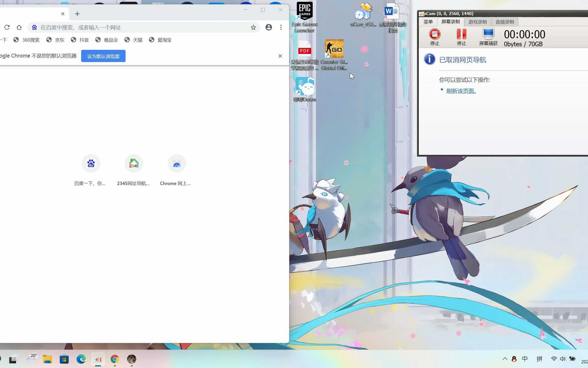Bookmark this page with the star icon
588x368 pixels.
pyautogui.click(x=253, y=27)
